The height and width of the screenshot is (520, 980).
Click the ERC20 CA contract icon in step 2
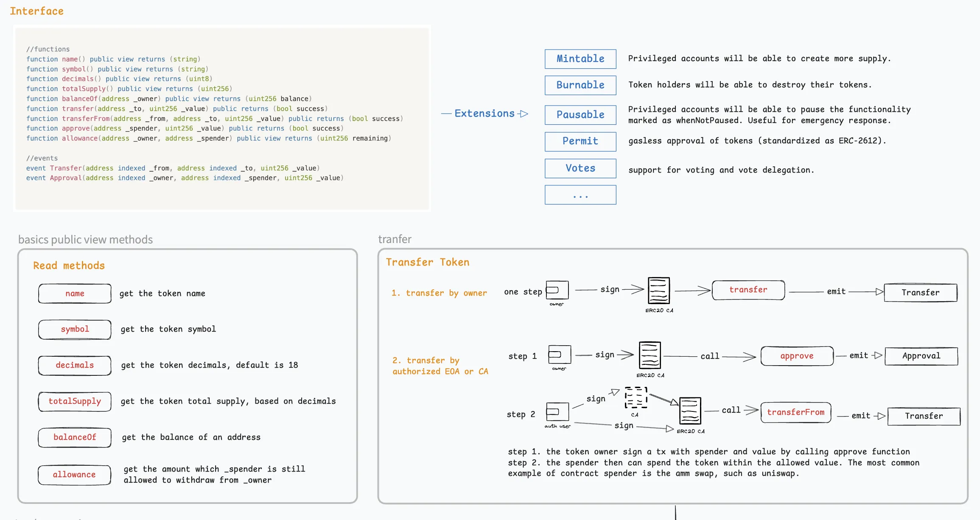[690, 411]
